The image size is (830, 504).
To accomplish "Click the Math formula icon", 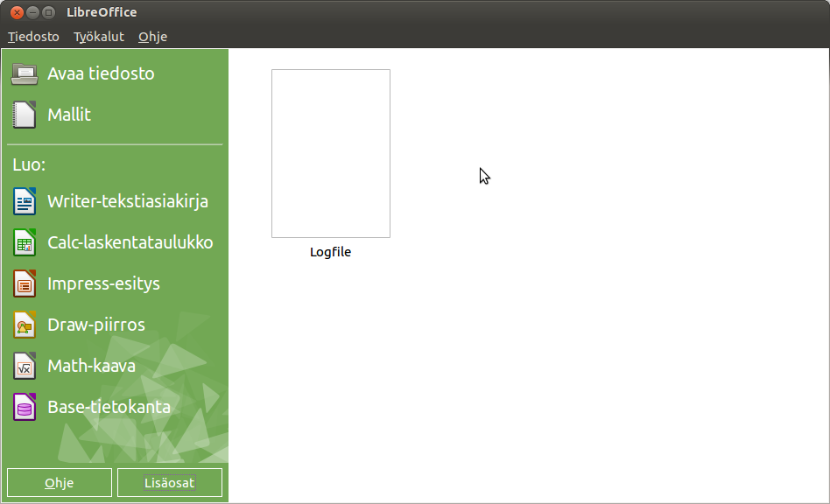I will [x=25, y=366].
